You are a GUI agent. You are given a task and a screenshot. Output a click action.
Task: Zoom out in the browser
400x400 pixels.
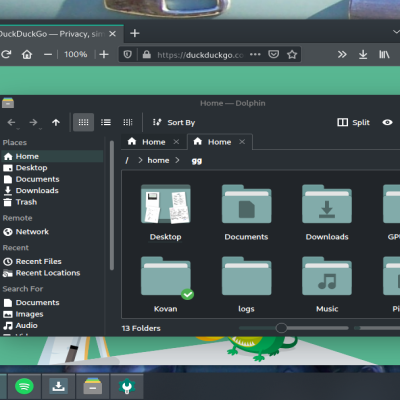48,54
